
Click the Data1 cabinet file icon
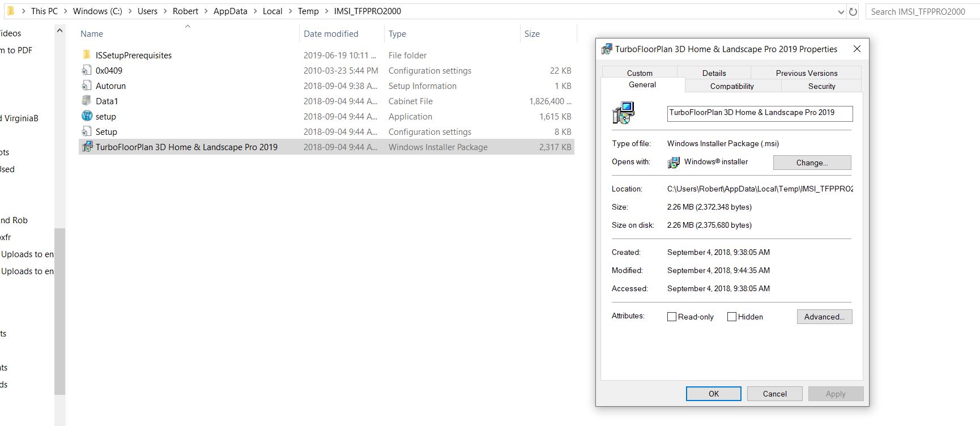click(x=87, y=101)
